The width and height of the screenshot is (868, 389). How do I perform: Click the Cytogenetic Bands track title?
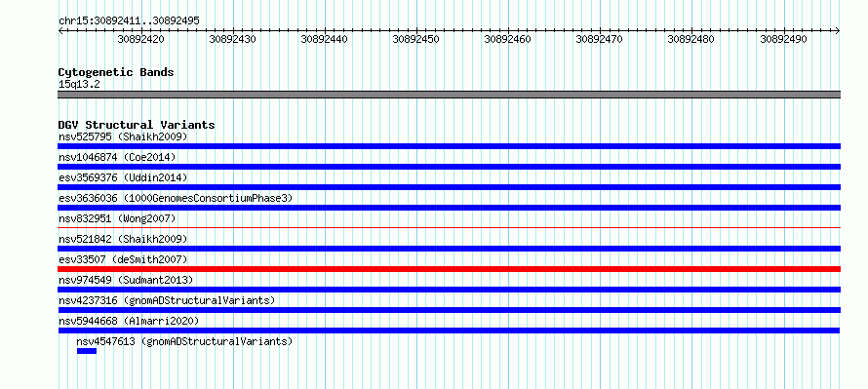coord(116,72)
